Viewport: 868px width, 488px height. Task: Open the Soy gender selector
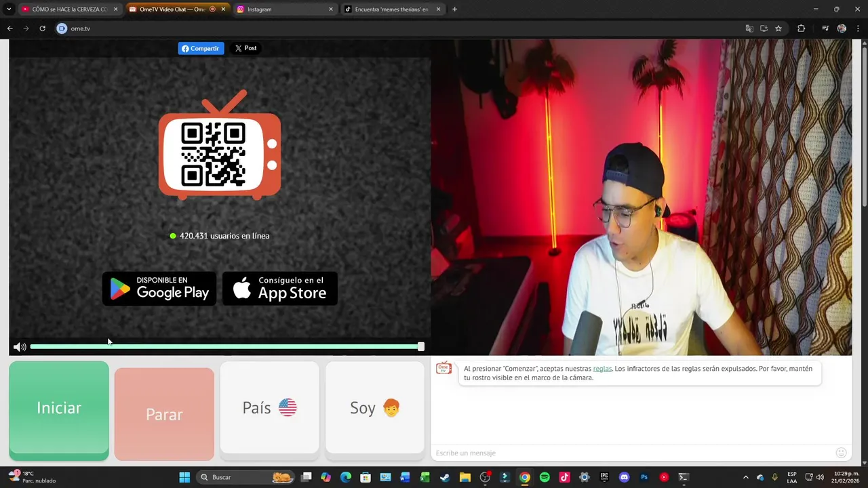click(x=375, y=407)
